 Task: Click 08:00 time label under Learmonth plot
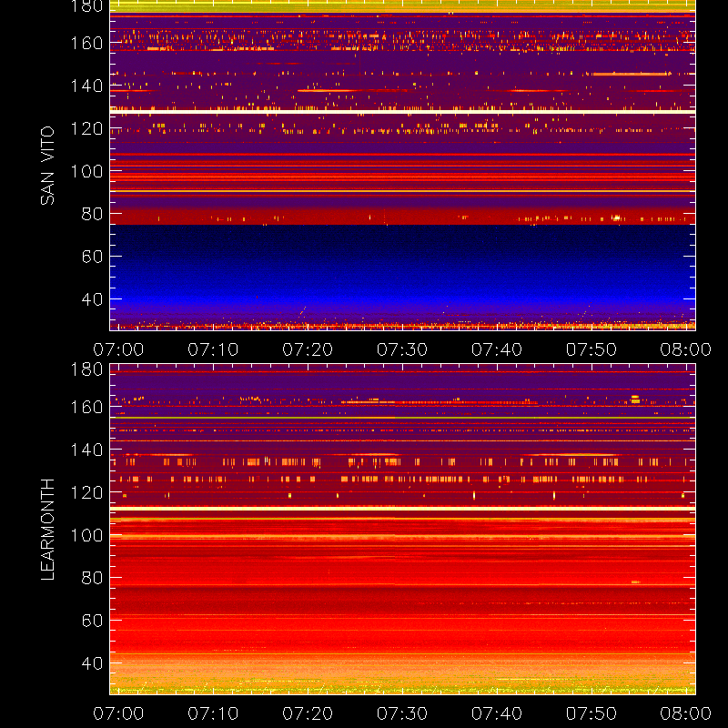point(686,713)
